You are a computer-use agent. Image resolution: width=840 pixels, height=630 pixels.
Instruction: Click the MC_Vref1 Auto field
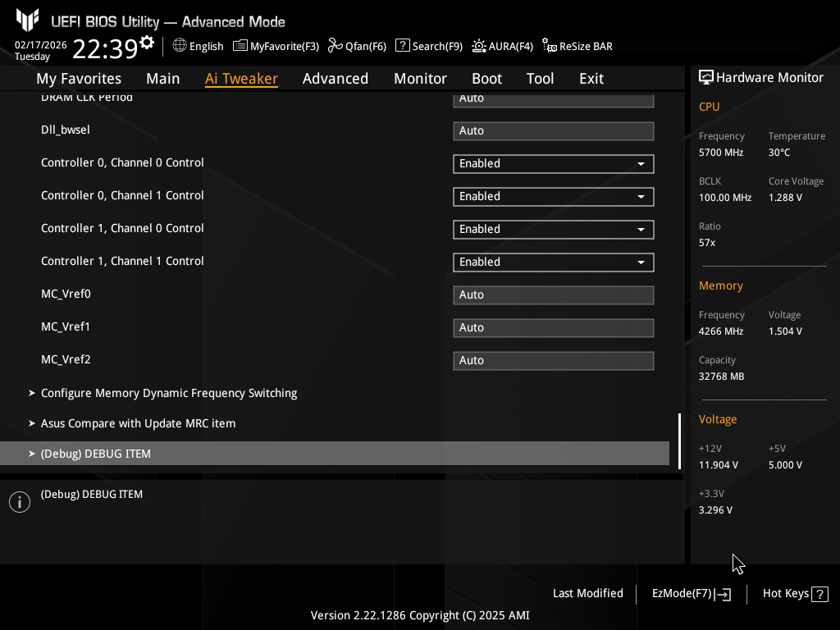554,328
